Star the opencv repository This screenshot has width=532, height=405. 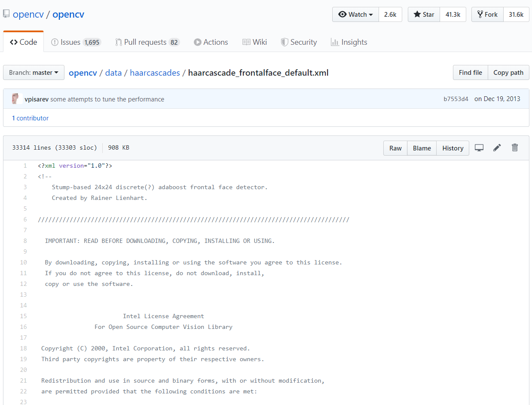[423, 14]
